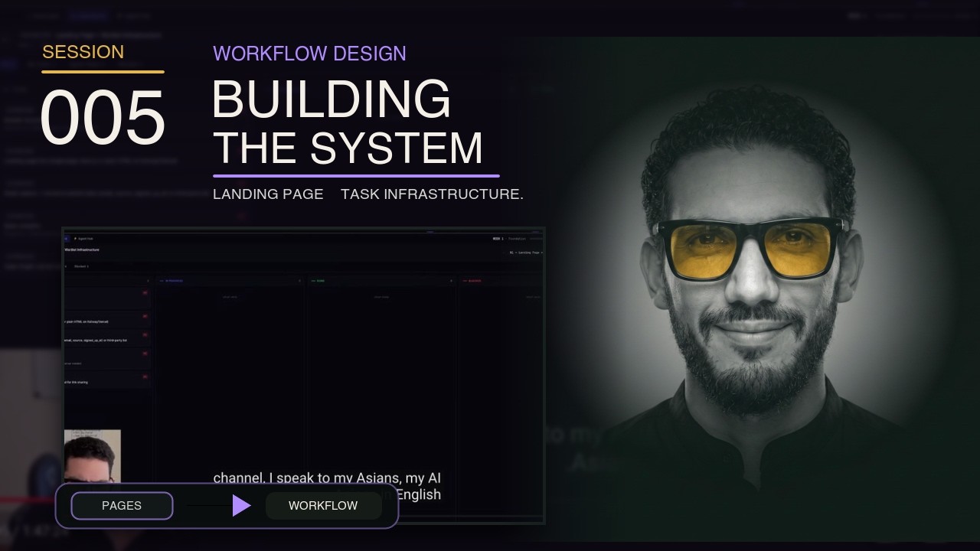Open the task card mentioning third-party list
Screen dimensions: 980x551
107,337
